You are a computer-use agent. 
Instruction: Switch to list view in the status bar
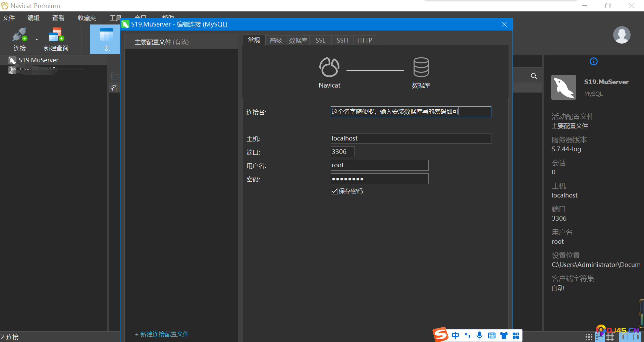[599, 337]
